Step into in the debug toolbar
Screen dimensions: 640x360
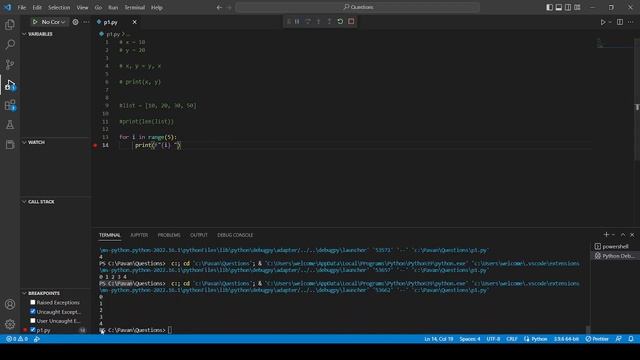coord(318,21)
